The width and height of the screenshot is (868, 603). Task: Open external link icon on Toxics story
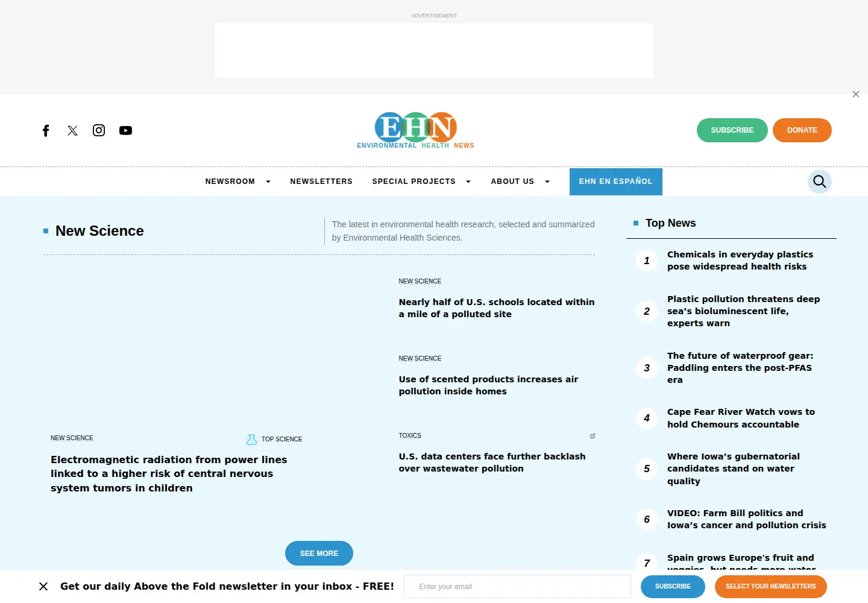(x=593, y=436)
